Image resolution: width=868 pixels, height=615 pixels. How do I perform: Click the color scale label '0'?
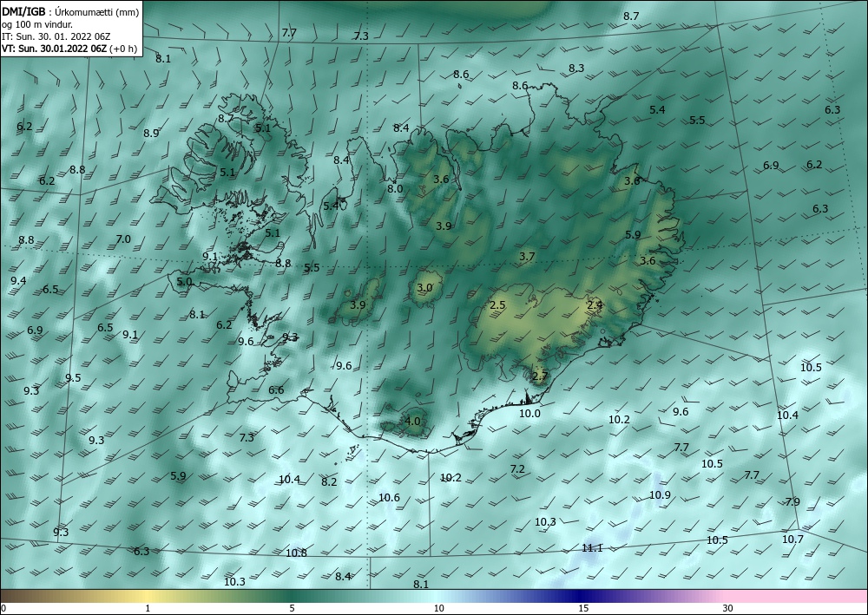(3, 608)
